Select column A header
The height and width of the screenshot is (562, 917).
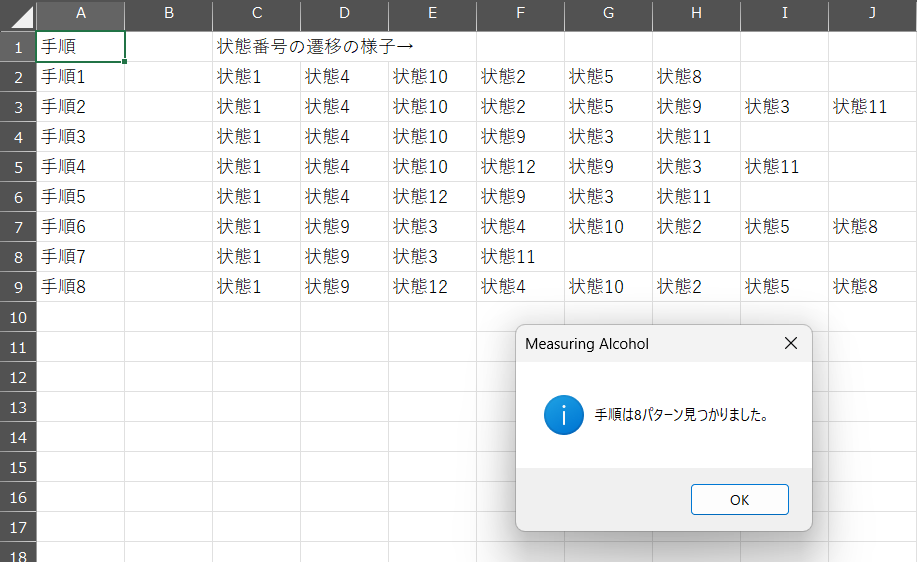click(x=81, y=13)
